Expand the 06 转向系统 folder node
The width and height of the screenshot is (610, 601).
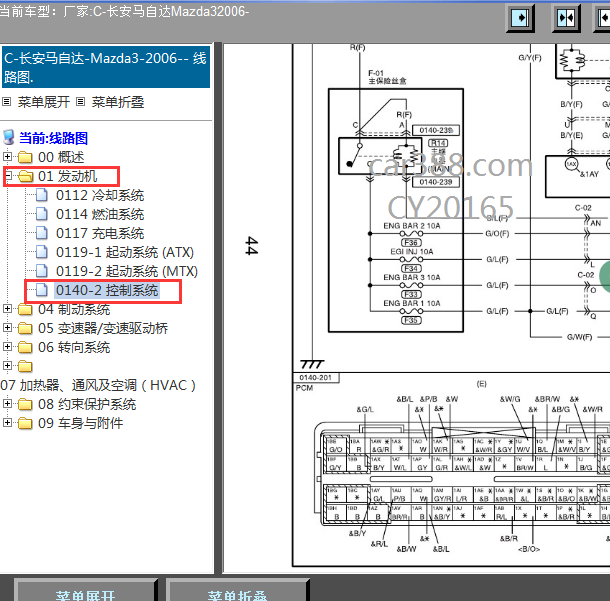click(x=7, y=346)
